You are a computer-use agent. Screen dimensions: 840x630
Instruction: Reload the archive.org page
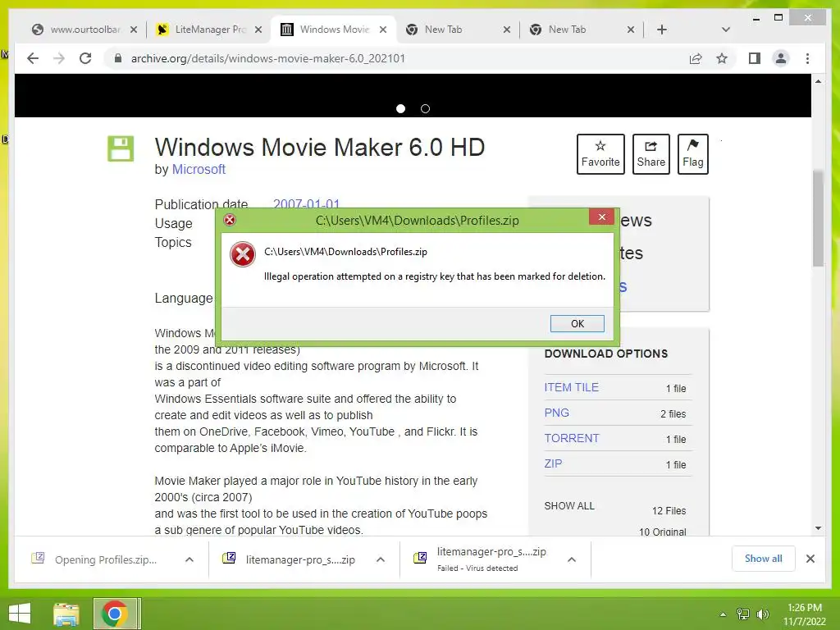[85, 58]
